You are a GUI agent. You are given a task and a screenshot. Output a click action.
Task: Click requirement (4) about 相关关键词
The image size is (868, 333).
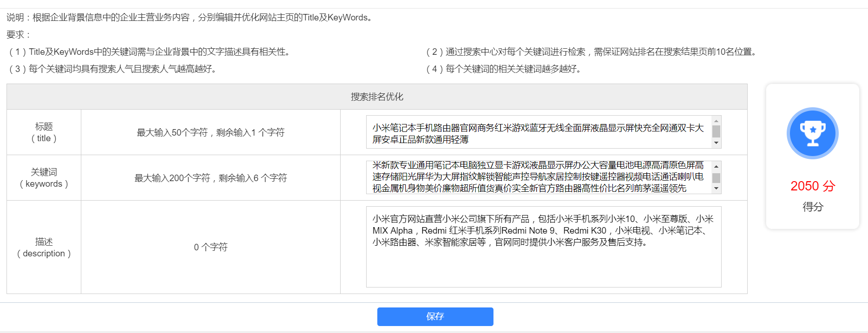(504, 69)
